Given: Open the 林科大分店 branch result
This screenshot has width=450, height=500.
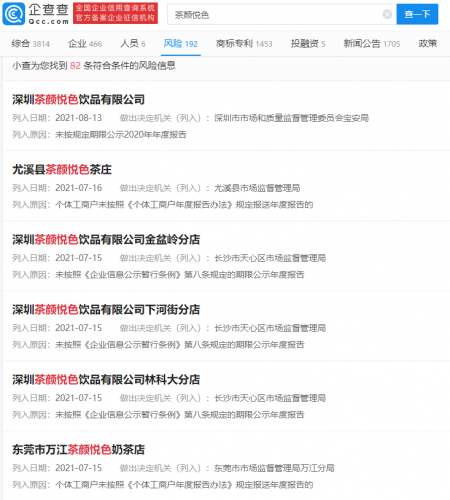Looking at the screenshot, I should pyautogui.click(x=106, y=380).
